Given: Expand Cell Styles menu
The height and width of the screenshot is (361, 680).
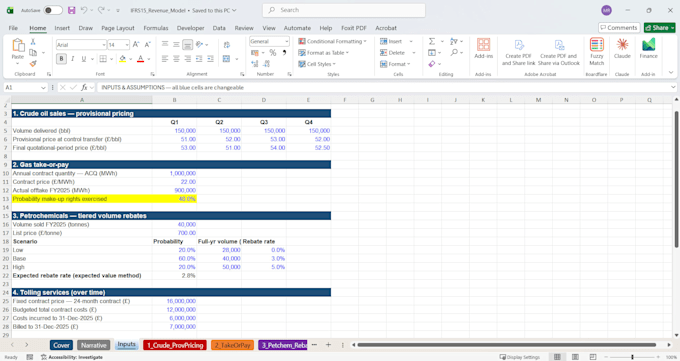Looking at the screenshot, I should click(x=317, y=64).
